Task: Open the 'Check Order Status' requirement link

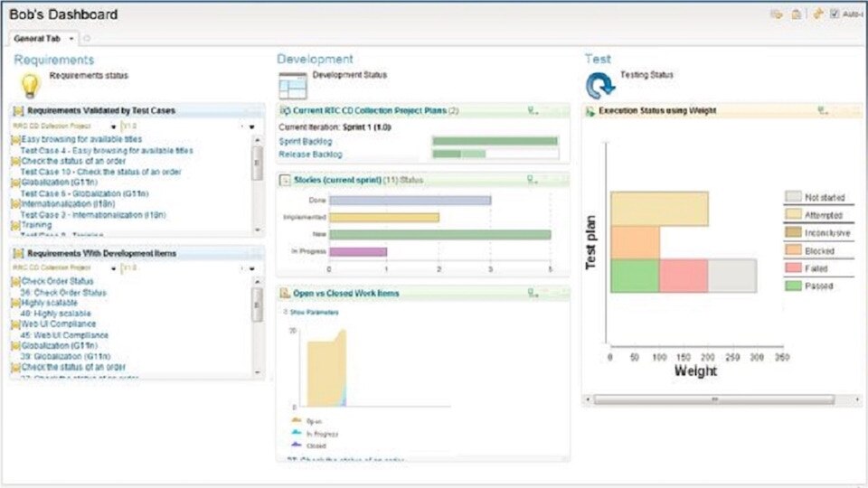Action: 58,281
